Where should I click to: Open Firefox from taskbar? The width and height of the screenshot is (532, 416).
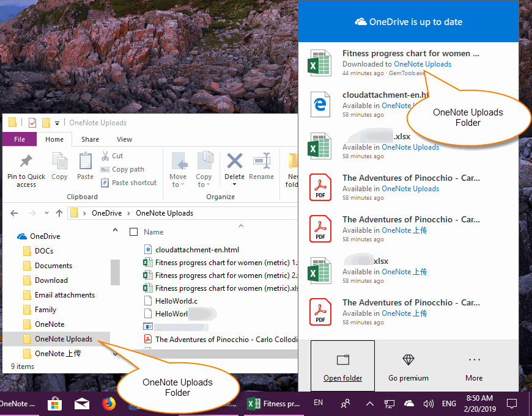[x=109, y=404]
